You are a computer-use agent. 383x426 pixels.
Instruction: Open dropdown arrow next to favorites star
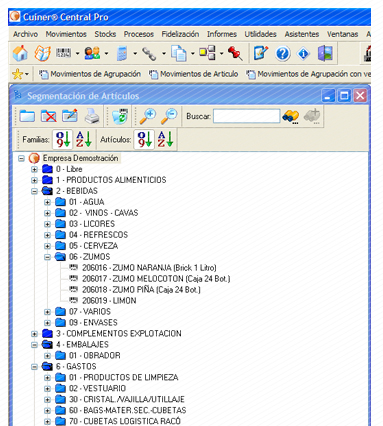(x=27, y=74)
